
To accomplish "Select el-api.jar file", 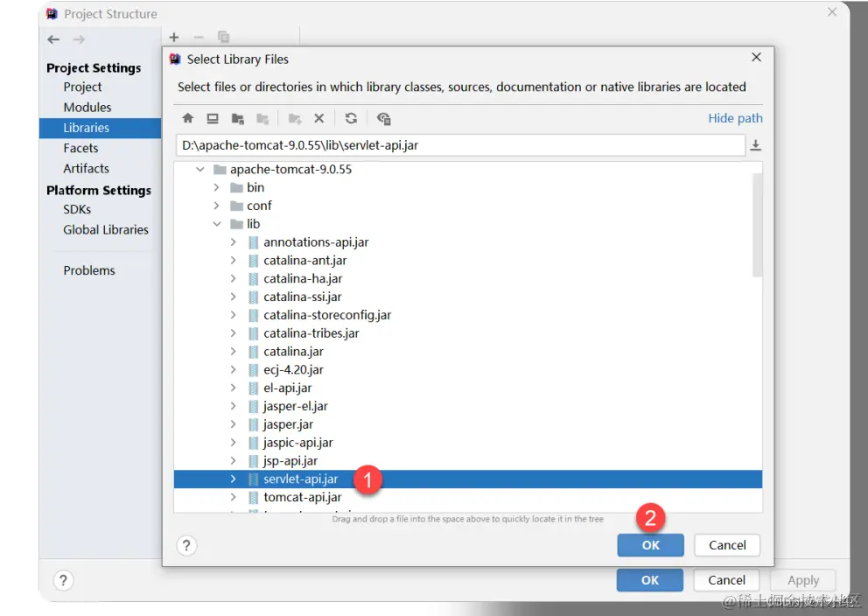I will [287, 388].
